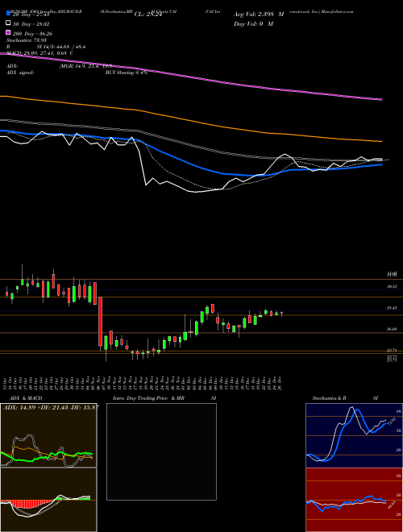This screenshot has width=403, height=532.
Task: Click the magenta 200 Day legend swatch
Action: pyautogui.click(x=8, y=33)
